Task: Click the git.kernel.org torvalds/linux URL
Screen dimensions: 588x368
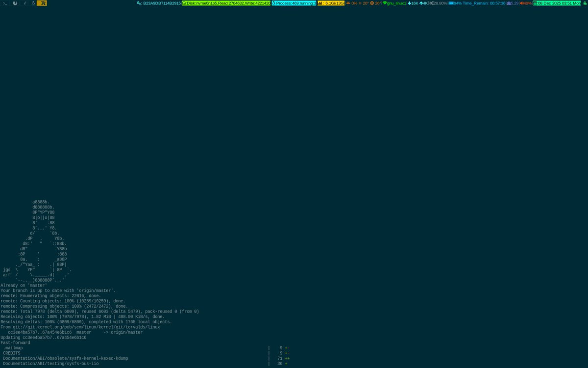Action: point(87,327)
